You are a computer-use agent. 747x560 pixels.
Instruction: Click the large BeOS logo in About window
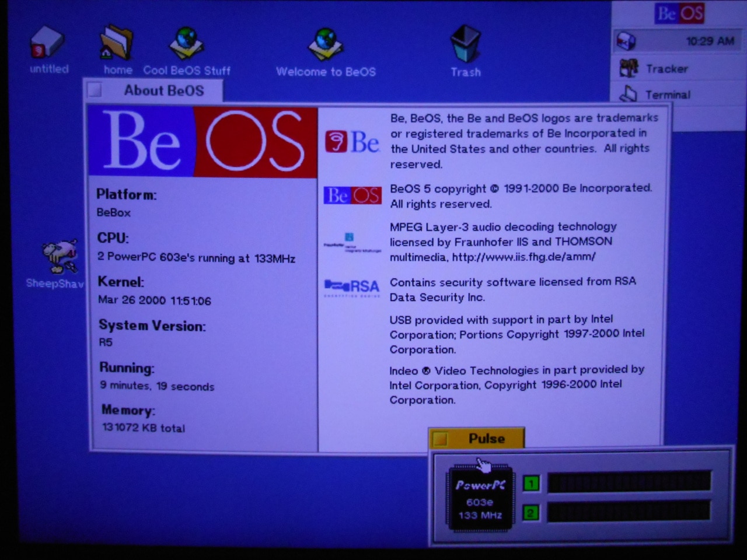pos(203,142)
